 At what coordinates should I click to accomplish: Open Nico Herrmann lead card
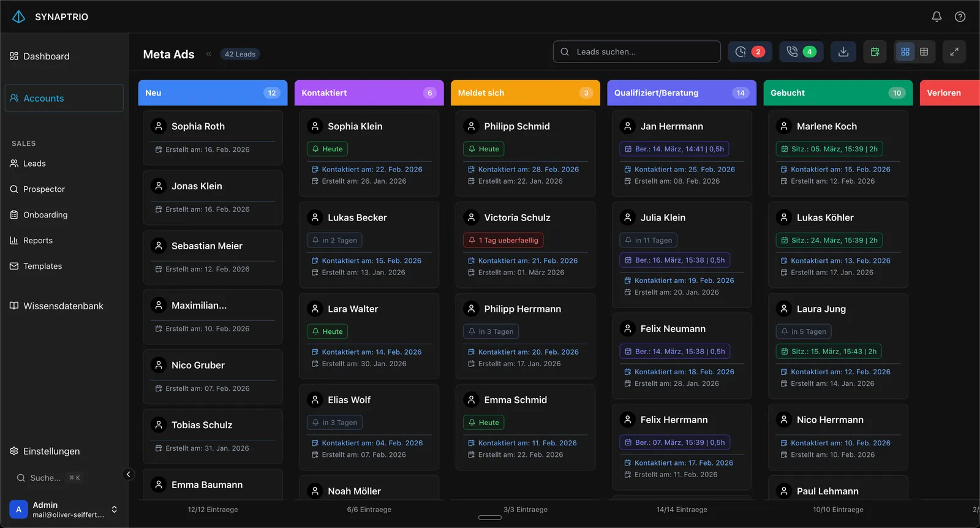[838, 437]
